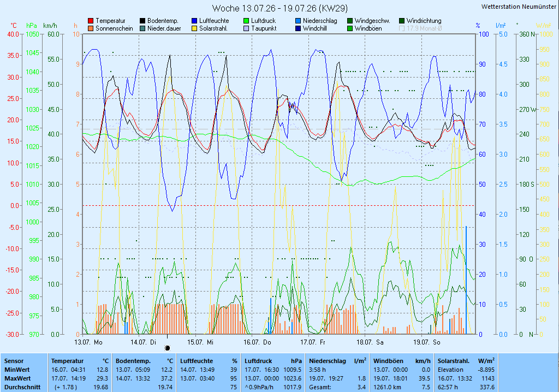Click the Luftfeuchte column header in the table
The height and width of the screenshot is (392, 559).
[x=197, y=361]
